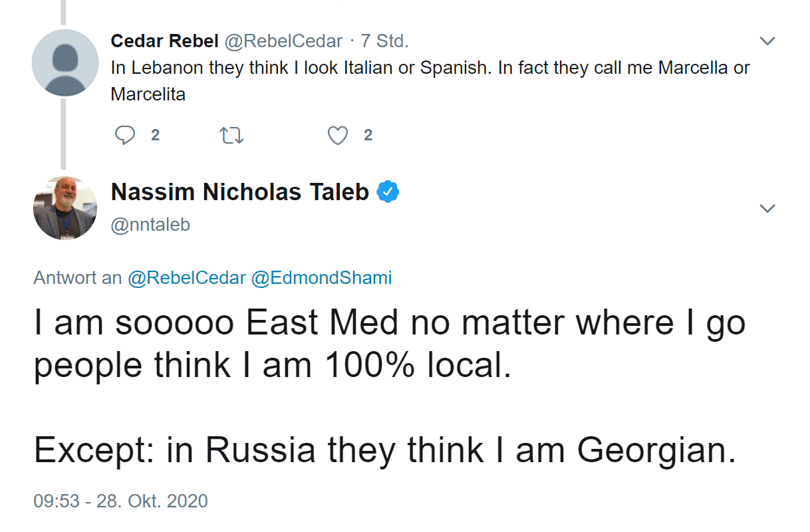Viewport: 810px width, 532px height.
Task: Click the like count on Cedar Rebel's tweet
Action: pos(368,136)
